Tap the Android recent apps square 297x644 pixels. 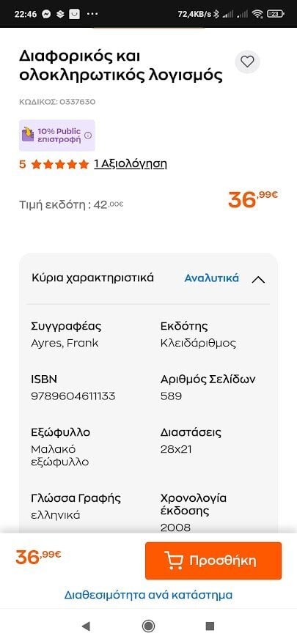click(210, 626)
